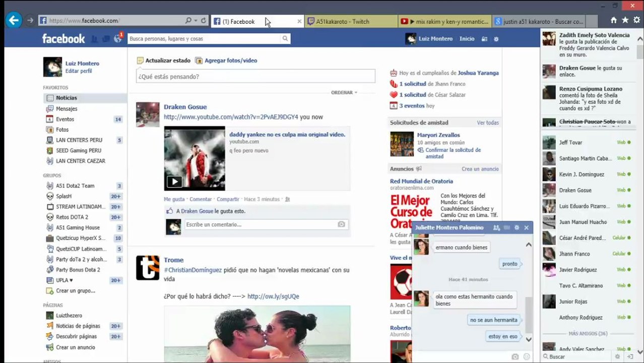
Task: Click Inicio in Facebook header
Action: [x=467, y=39]
